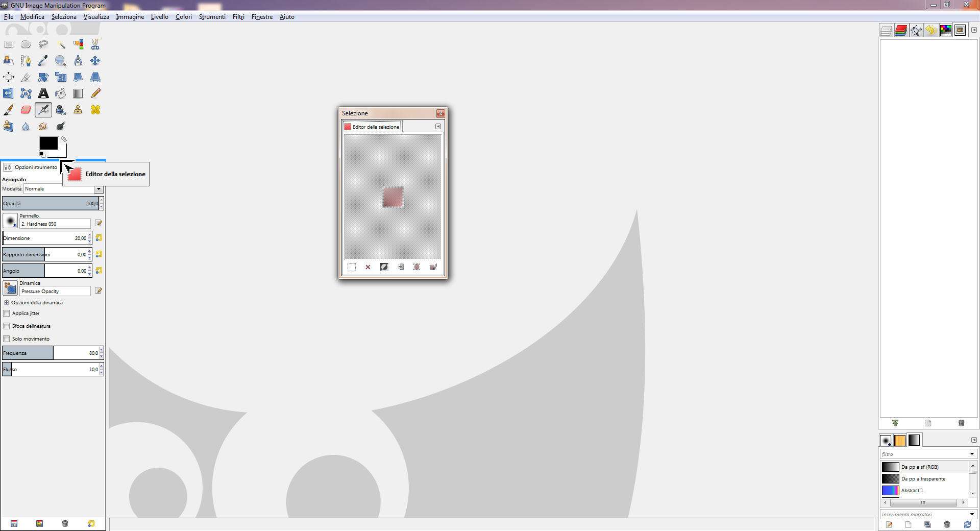The width and height of the screenshot is (980, 531).
Task: Select the Eraser tool
Action: click(x=26, y=110)
